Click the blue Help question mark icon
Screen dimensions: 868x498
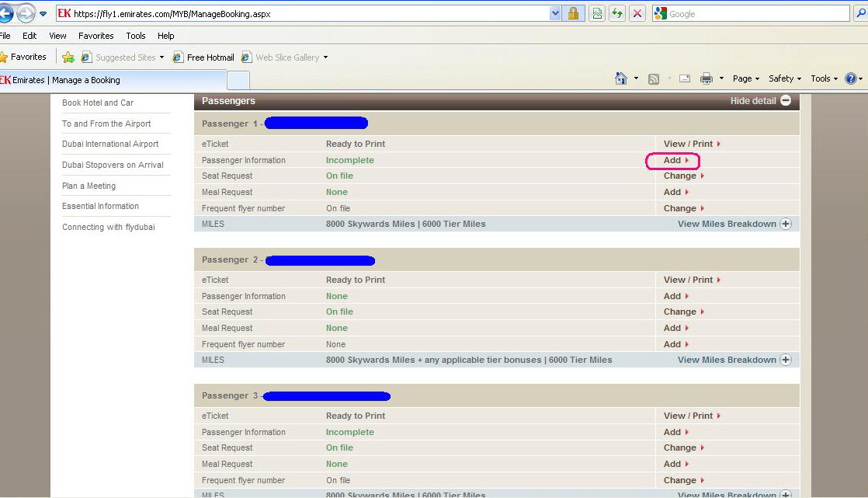coord(851,78)
